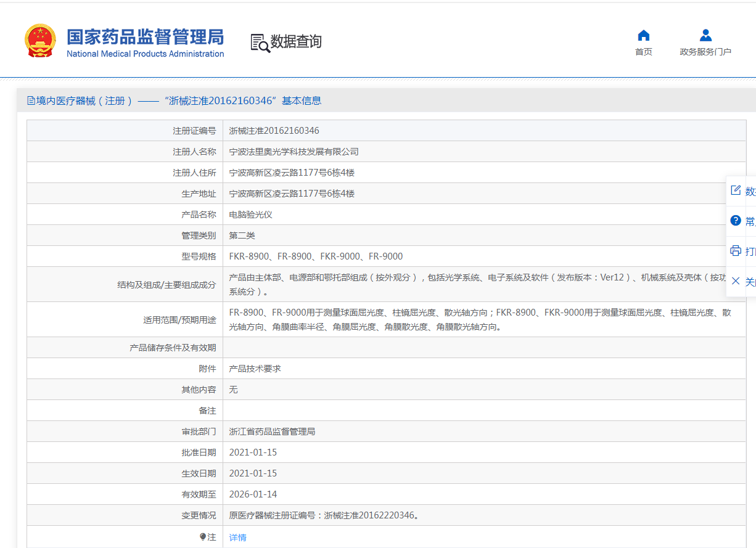The height and width of the screenshot is (548, 756).
Task: Click the 生产地址 address value
Action: [292, 194]
